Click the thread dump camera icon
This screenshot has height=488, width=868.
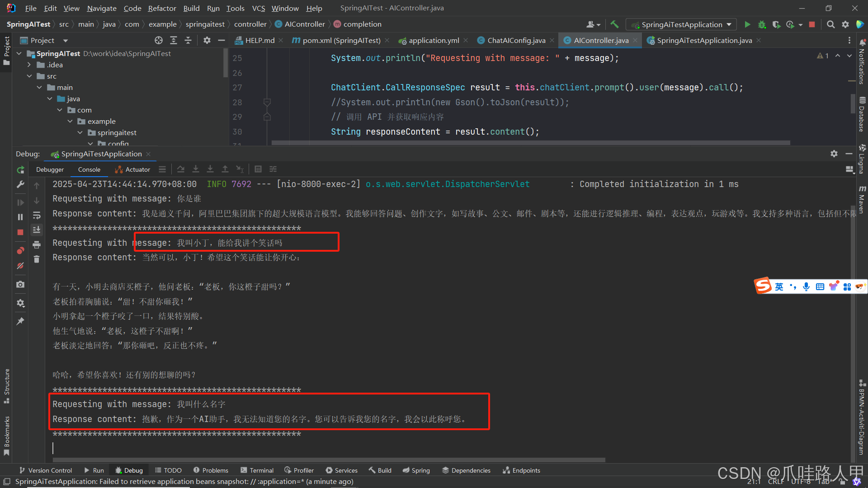20,284
